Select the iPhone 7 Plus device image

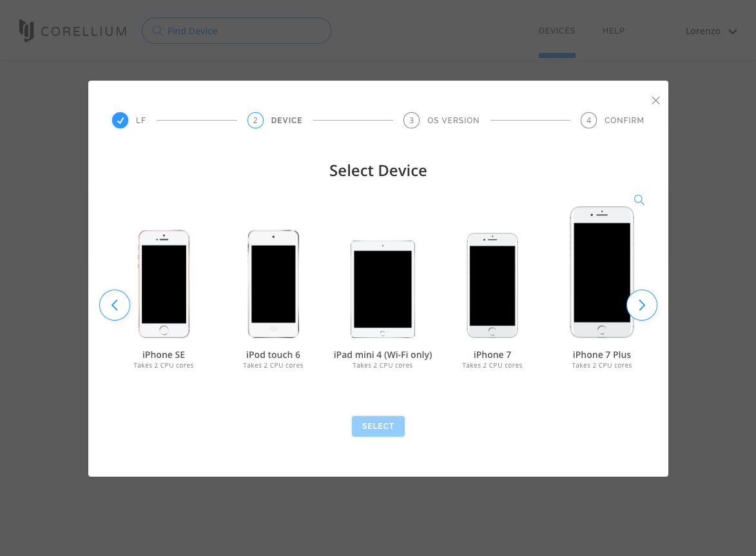602,272
